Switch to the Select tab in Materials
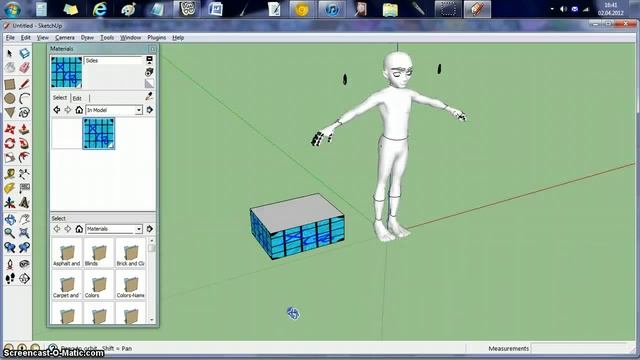The width and height of the screenshot is (640, 360). coord(60,98)
